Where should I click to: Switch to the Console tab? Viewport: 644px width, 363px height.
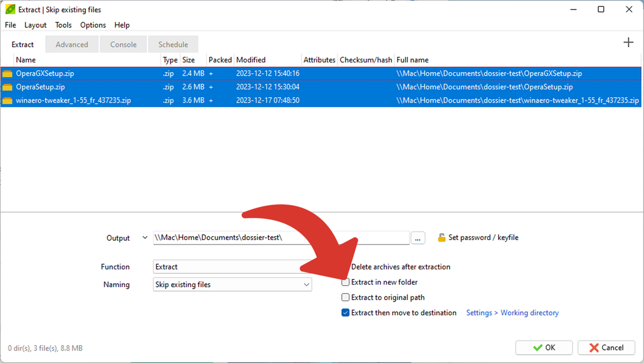[123, 45]
